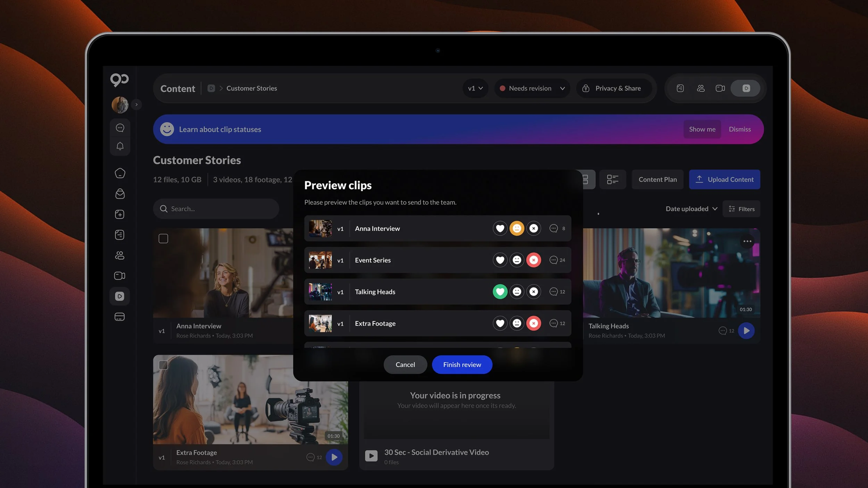Switch to list view layout icon
The height and width of the screenshot is (488, 868).
[x=612, y=179]
